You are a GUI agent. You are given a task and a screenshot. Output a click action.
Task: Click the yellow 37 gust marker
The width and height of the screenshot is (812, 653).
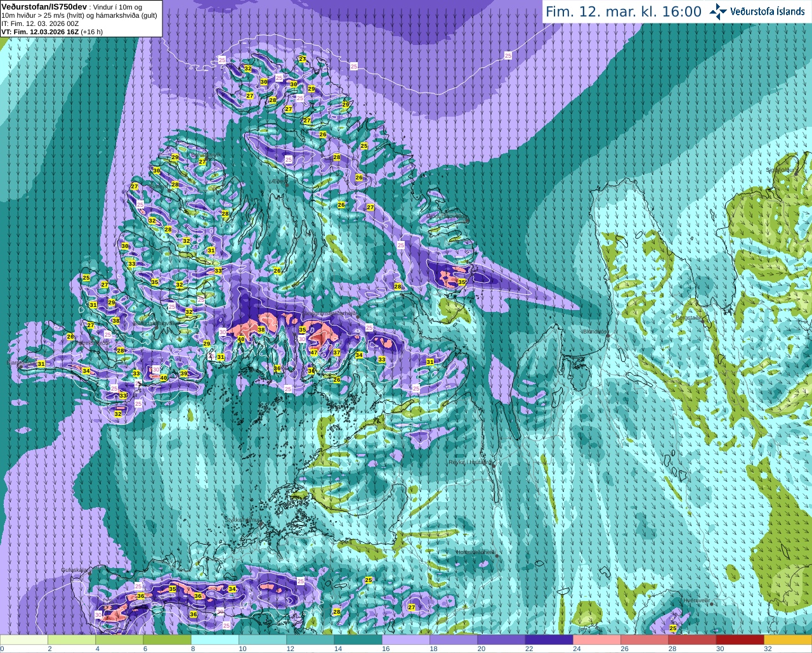click(x=337, y=352)
